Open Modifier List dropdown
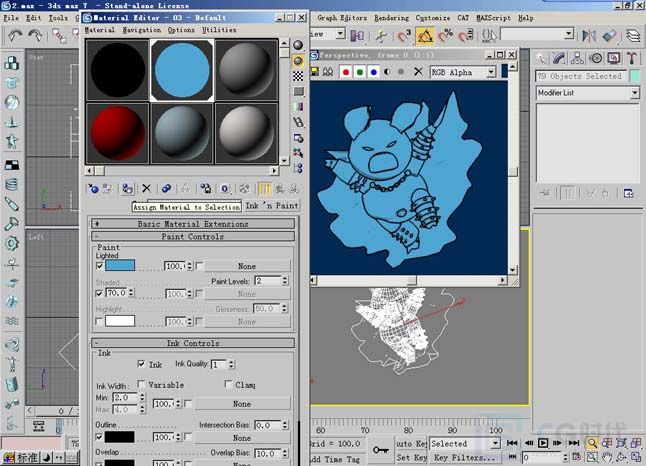This screenshot has height=466, width=646. click(635, 93)
